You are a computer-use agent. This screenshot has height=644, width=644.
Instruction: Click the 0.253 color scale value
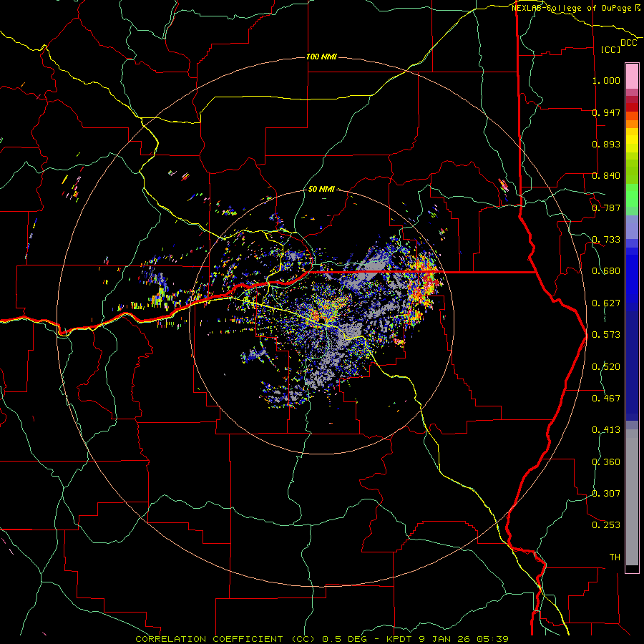coord(606,525)
